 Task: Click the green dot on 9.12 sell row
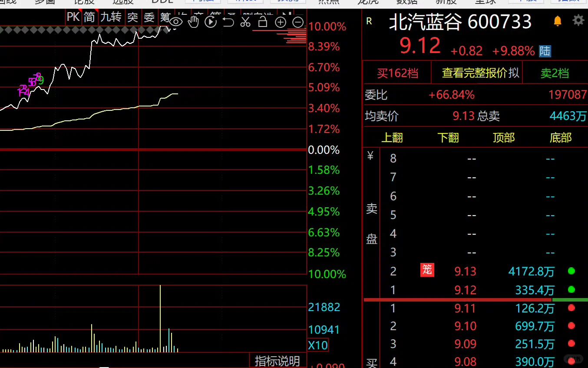(571, 289)
